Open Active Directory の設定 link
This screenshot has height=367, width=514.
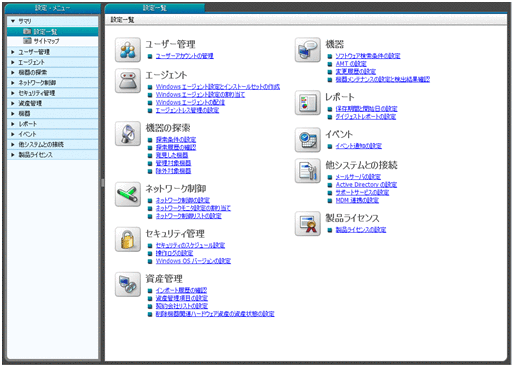click(x=366, y=185)
